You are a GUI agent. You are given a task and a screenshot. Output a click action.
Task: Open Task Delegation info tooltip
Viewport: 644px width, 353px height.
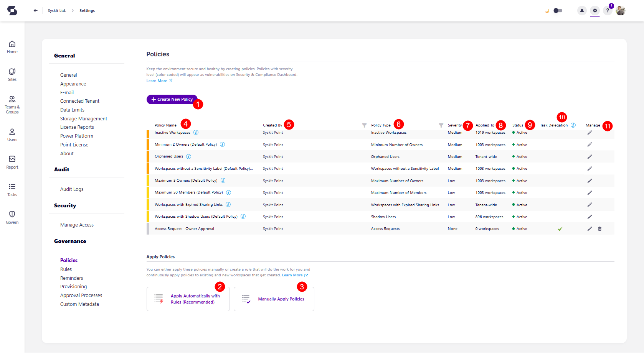[573, 125]
